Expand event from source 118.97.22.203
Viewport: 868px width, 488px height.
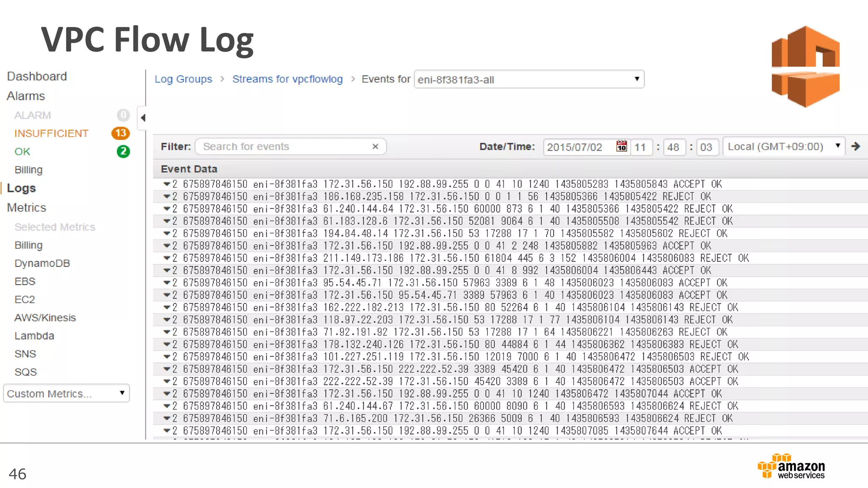click(167, 319)
